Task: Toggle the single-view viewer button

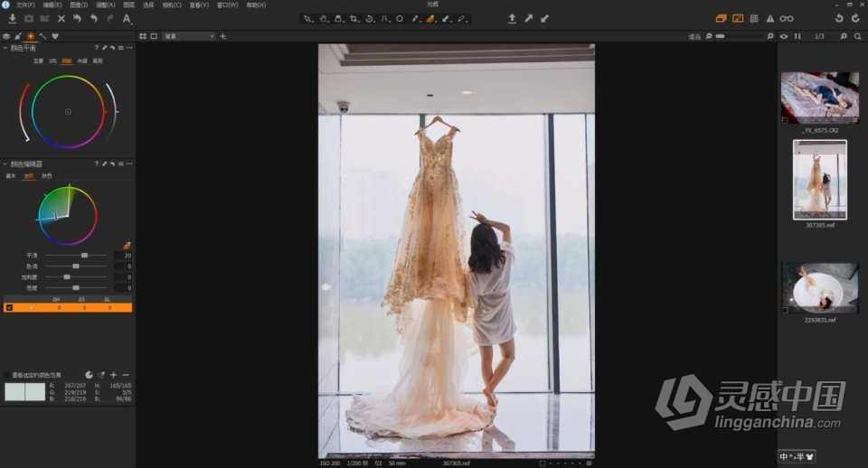Action: [154, 36]
